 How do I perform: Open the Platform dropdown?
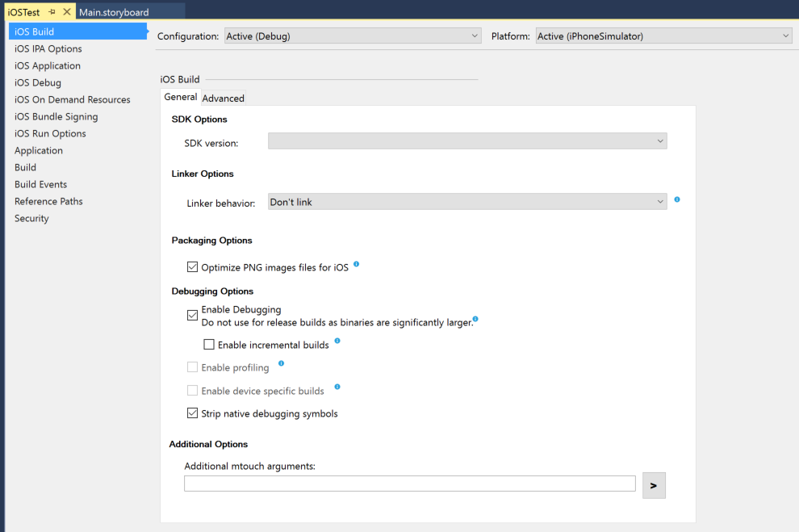(663, 36)
